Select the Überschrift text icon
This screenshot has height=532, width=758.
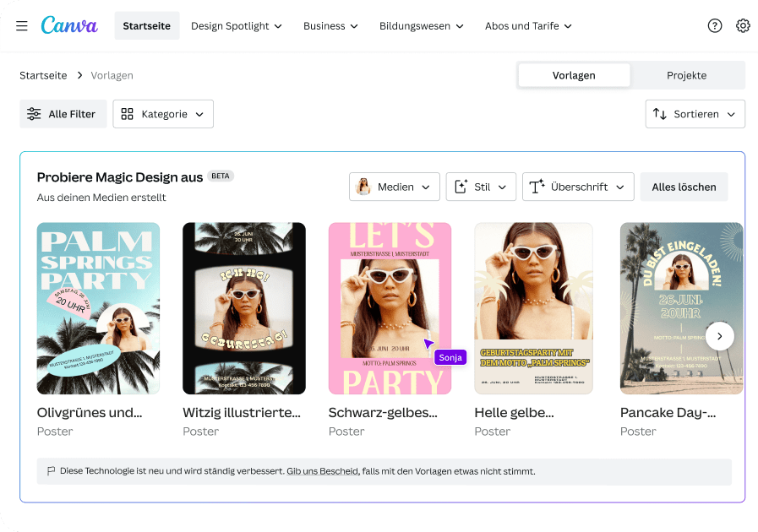tap(536, 187)
